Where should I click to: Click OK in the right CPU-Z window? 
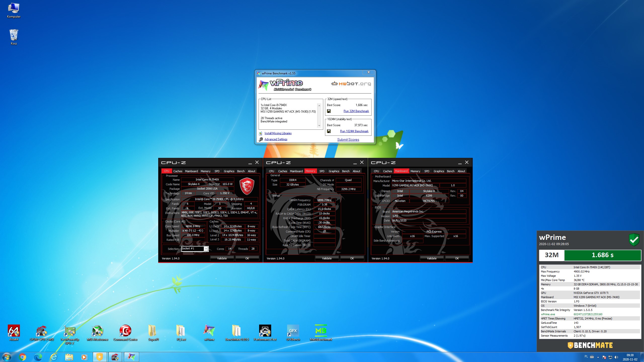coord(457,258)
